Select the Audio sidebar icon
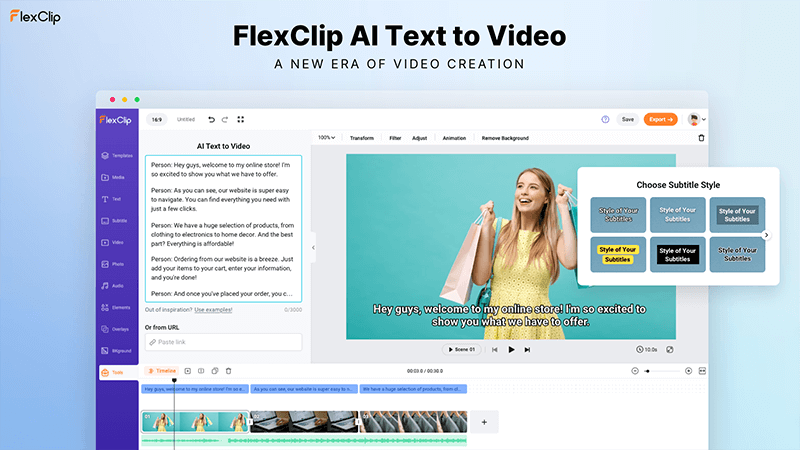800x450 pixels. coord(118,285)
